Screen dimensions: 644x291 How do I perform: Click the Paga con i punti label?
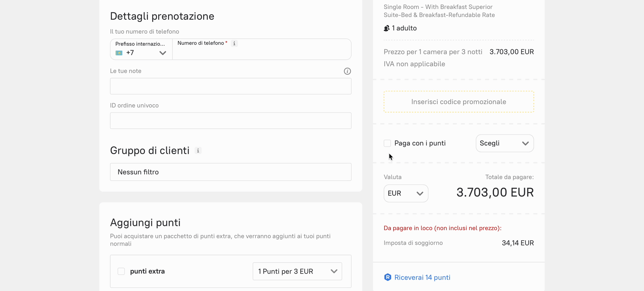point(420,143)
